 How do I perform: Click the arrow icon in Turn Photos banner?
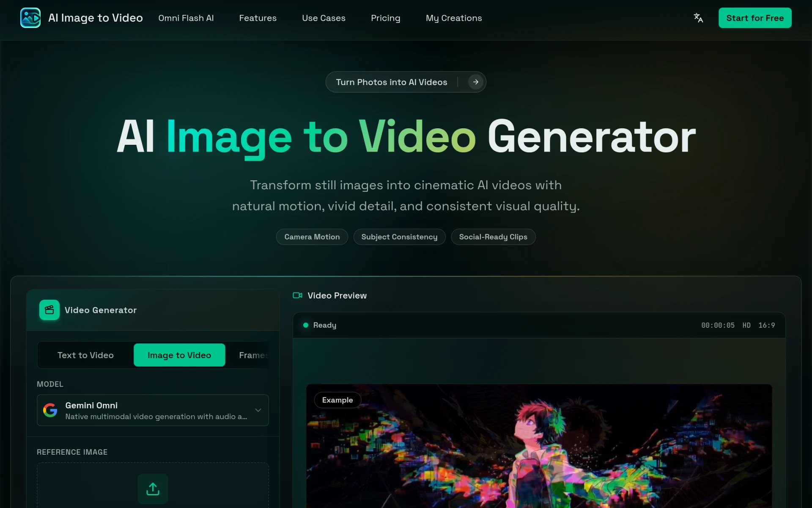coord(476,82)
